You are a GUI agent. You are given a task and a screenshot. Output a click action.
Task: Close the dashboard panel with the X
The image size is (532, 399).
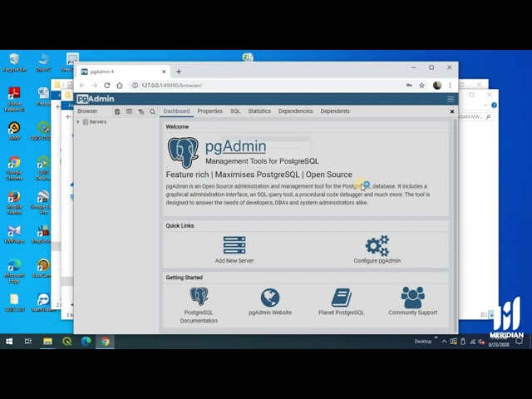pyautogui.click(x=452, y=111)
